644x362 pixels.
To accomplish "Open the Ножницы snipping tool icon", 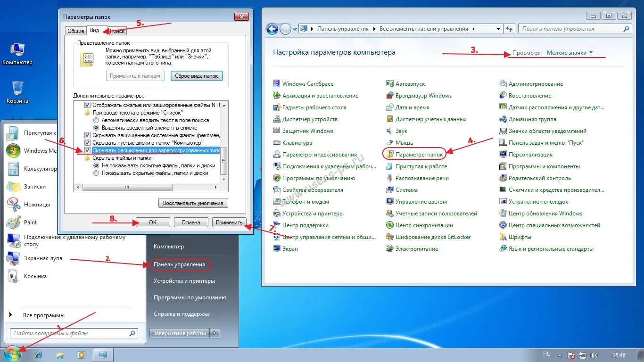I will click(x=13, y=205).
